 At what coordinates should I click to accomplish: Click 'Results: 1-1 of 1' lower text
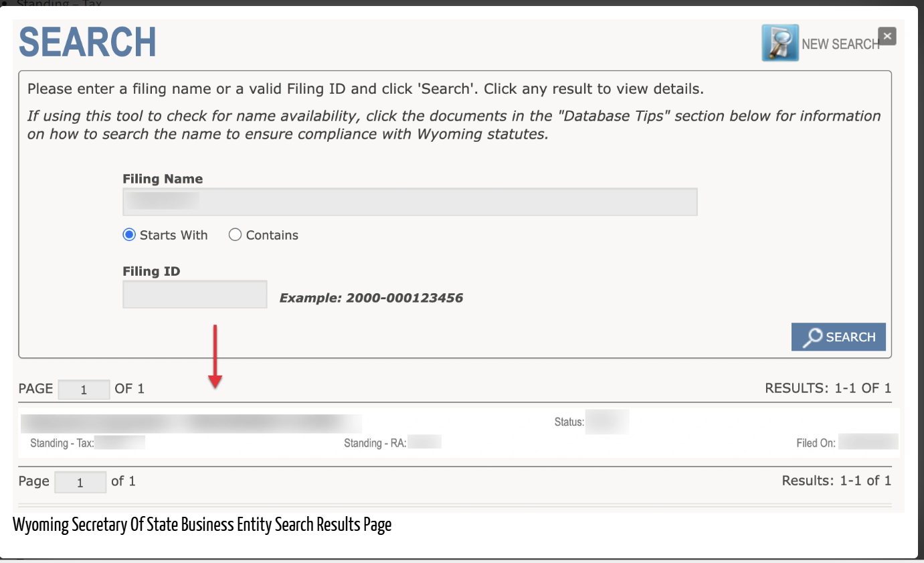(x=836, y=481)
